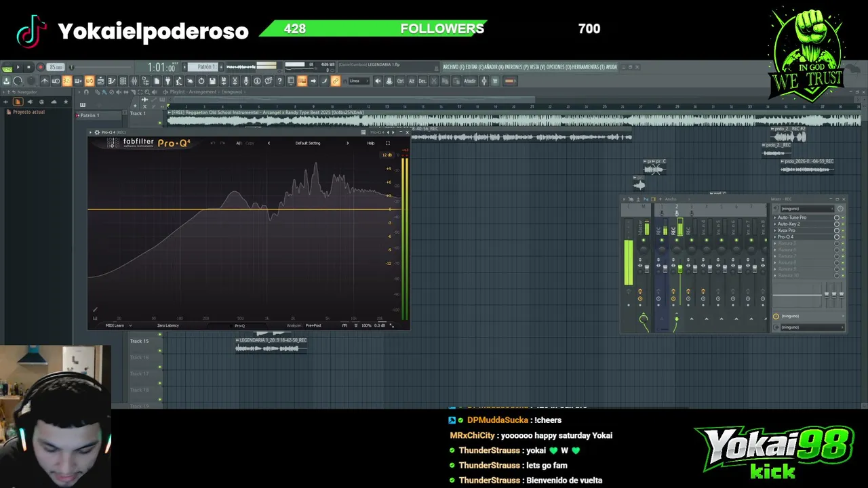The height and width of the screenshot is (488, 868).
Task: Click the microphone recording icon in the toolbar
Action: (245, 81)
